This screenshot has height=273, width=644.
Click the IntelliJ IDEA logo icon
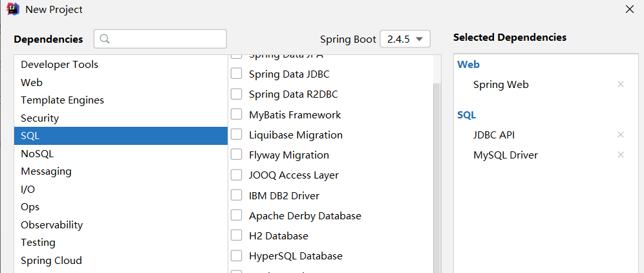click(13, 10)
